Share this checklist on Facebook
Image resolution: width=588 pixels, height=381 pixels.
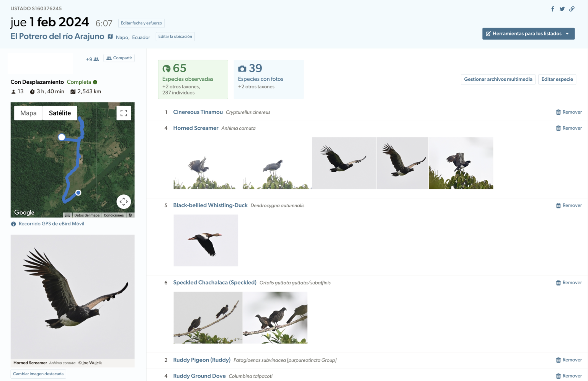pyautogui.click(x=552, y=8)
